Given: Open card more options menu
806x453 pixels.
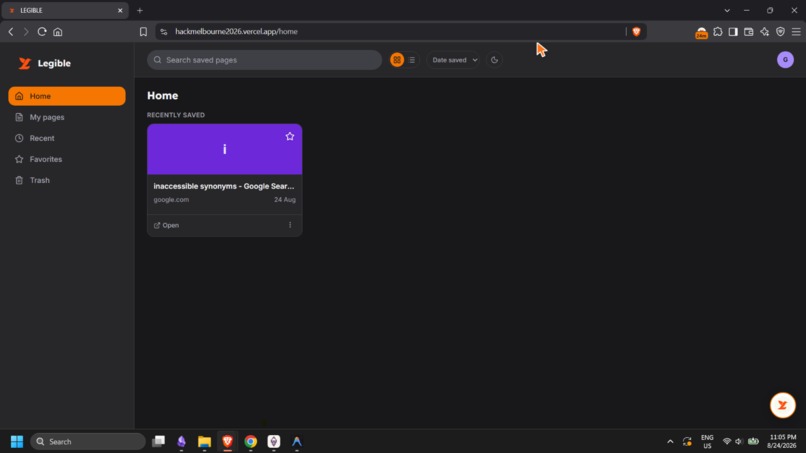Looking at the screenshot, I should (290, 225).
